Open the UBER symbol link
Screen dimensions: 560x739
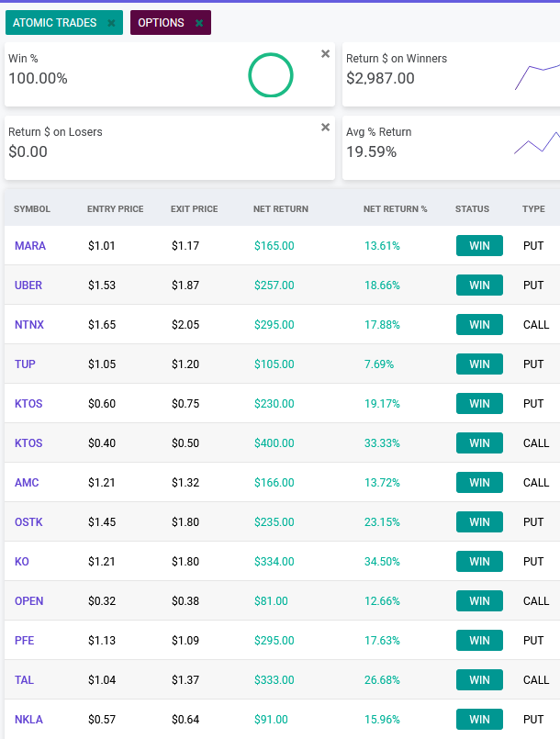(x=28, y=286)
